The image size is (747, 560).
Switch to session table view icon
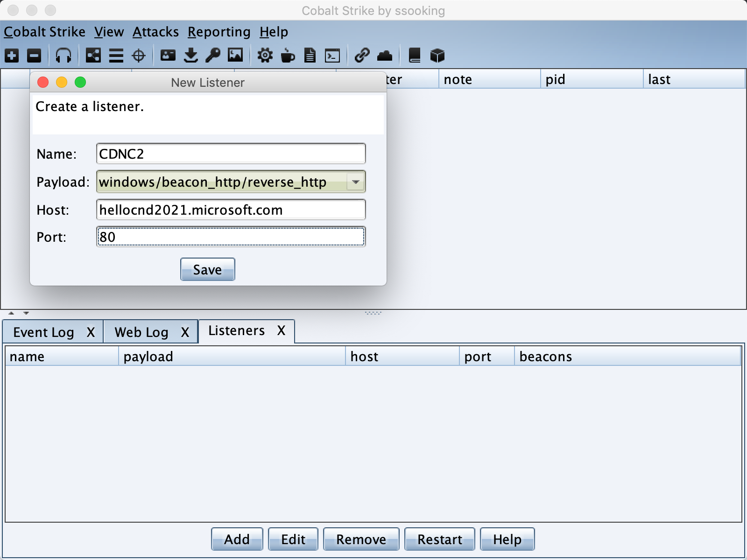point(116,56)
